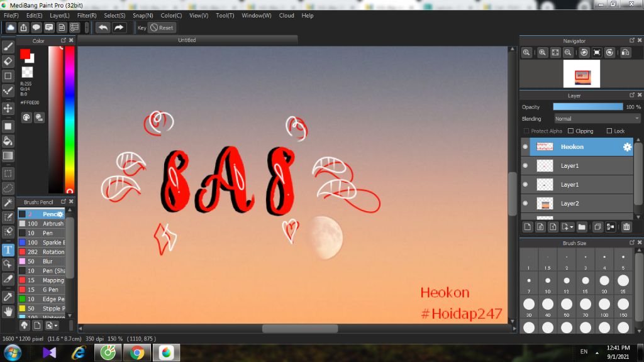Open the Snap menu
This screenshot has height=362, width=644.
point(143,16)
